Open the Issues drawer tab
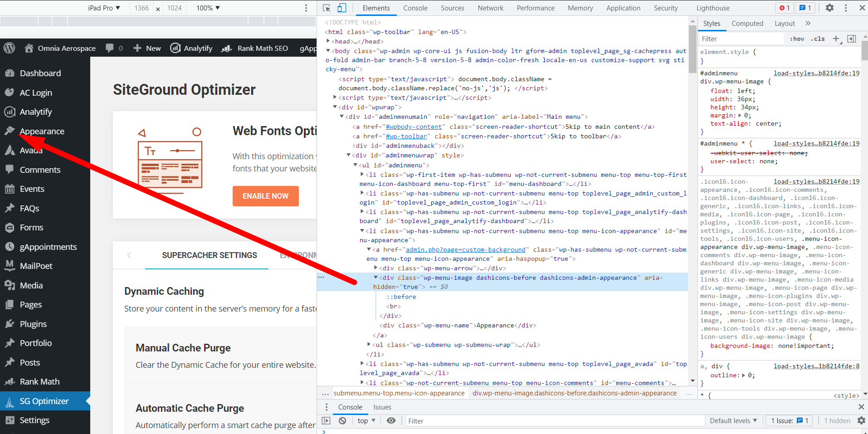 pyautogui.click(x=382, y=407)
